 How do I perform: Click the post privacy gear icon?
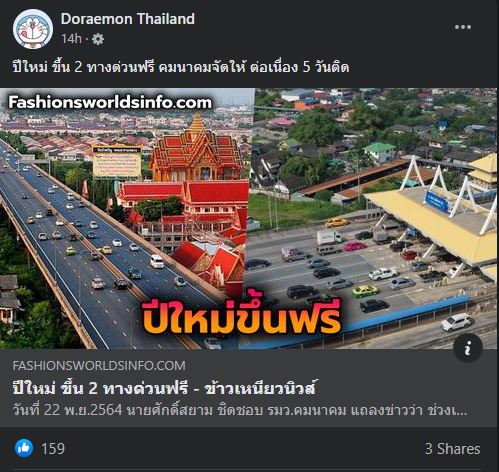[x=98, y=39]
